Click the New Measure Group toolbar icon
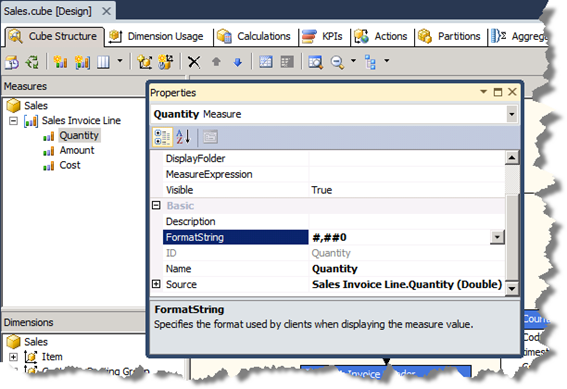567x389 pixels. pyautogui.click(x=82, y=62)
